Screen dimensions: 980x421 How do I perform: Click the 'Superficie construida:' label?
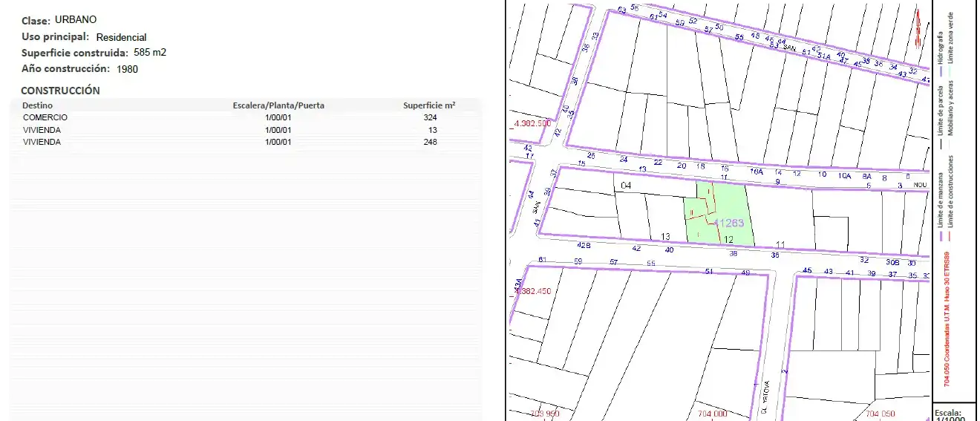point(75,53)
